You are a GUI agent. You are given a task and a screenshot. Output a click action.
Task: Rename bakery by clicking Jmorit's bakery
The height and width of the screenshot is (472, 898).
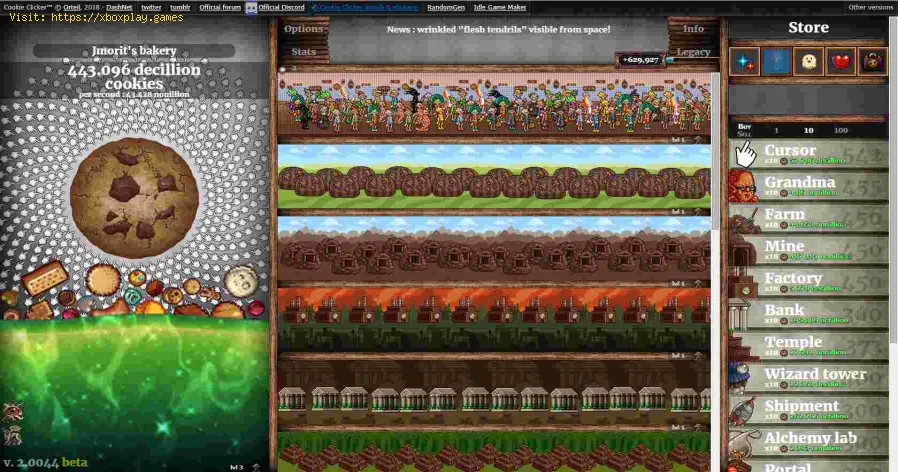point(134,50)
